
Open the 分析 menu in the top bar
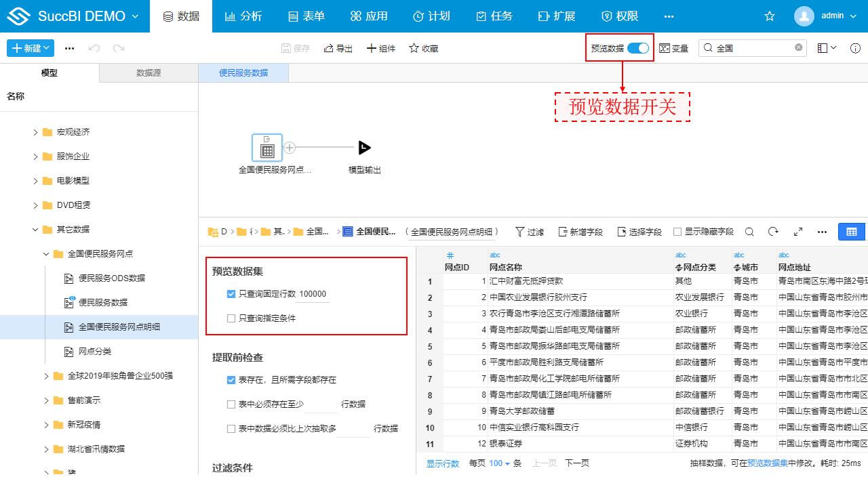click(243, 16)
